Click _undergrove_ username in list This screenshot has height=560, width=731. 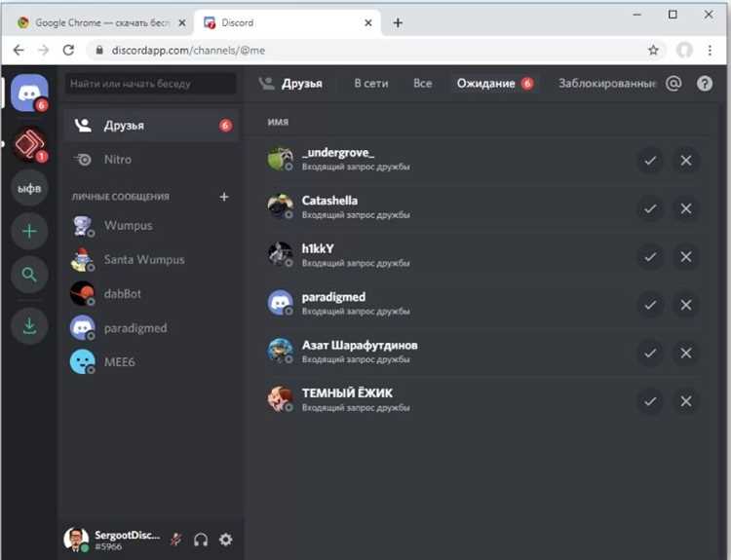pos(338,153)
